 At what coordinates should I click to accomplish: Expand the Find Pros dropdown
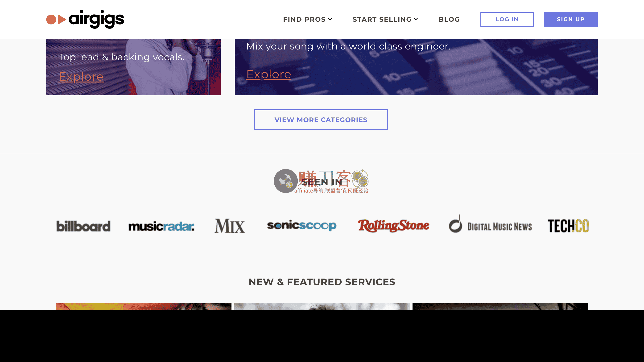click(307, 19)
